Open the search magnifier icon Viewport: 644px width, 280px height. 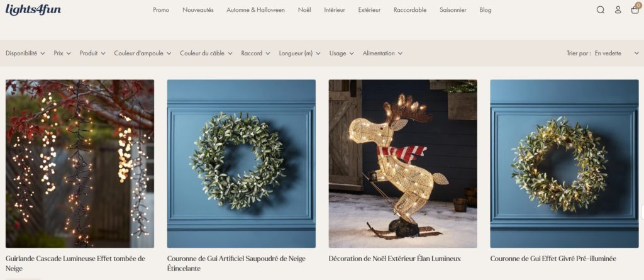(601, 10)
